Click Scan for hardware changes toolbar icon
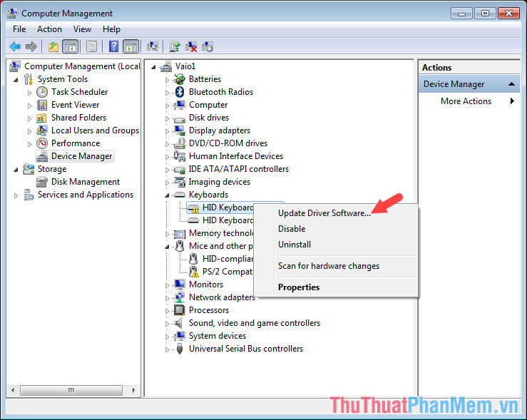Viewport: 527px width, 420px height. click(x=153, y=46)
